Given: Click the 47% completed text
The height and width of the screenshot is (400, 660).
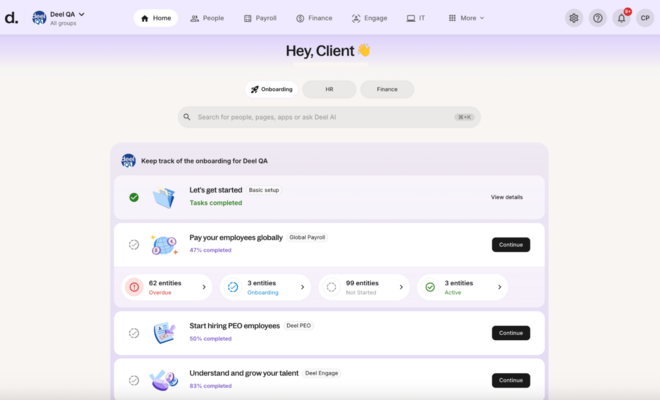Looking at the screenshot, I should [210, 250].
